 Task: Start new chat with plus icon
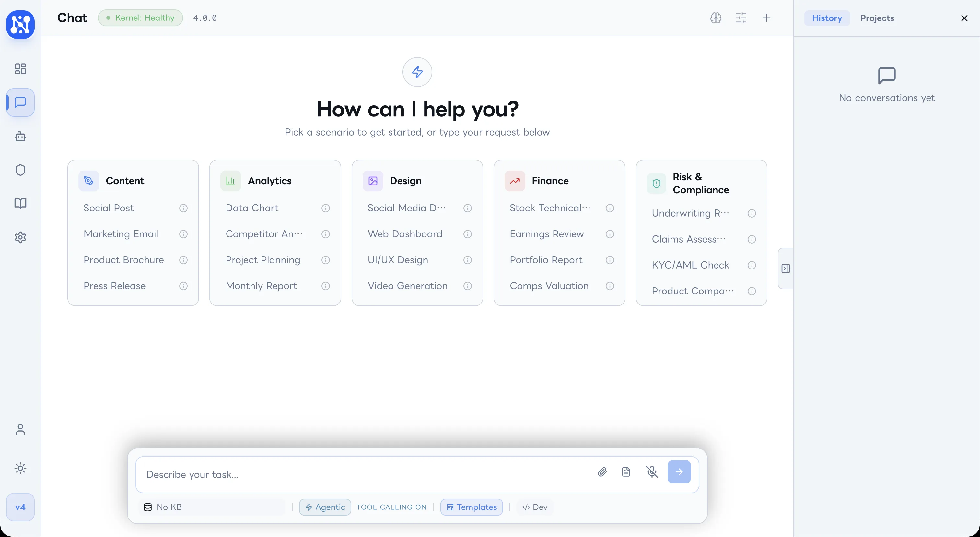click(x=766, y=18)
